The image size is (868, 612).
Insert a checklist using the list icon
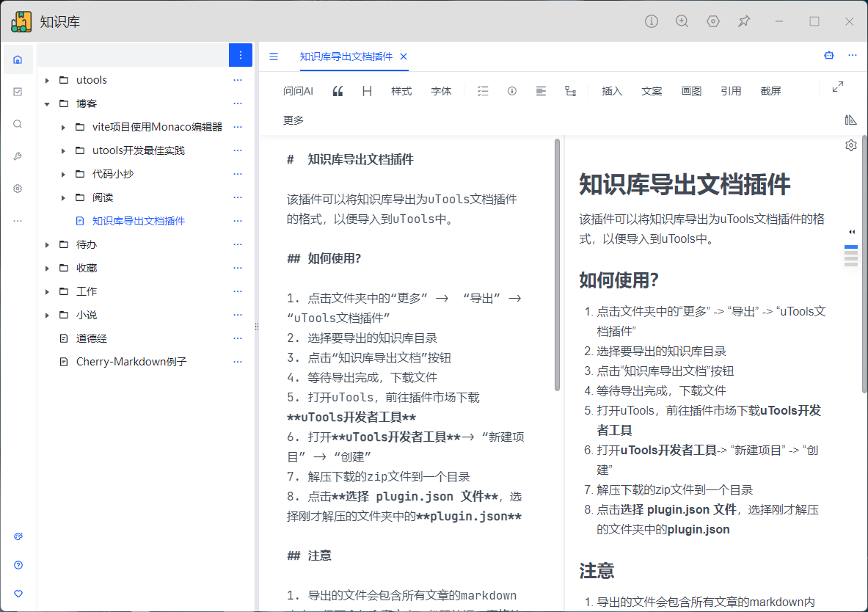[x=483, y=91]
